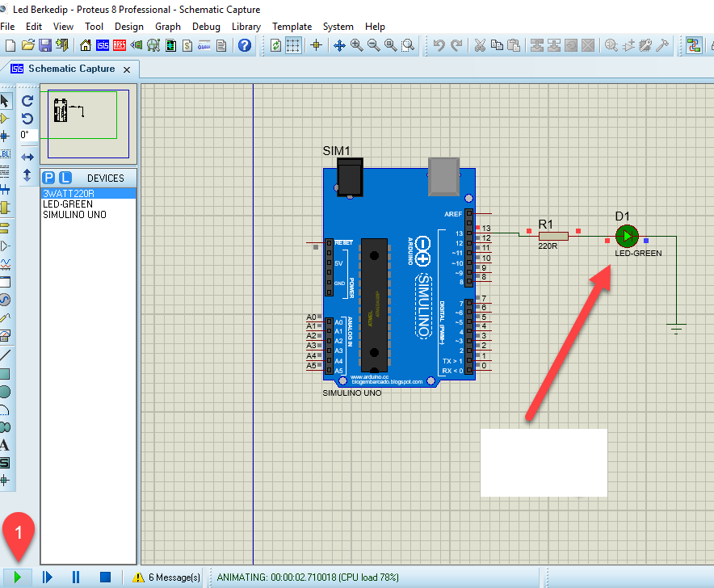Zoom in with the magnifier plus icon
Screen dimensions: 714x588
click(356, 45)
